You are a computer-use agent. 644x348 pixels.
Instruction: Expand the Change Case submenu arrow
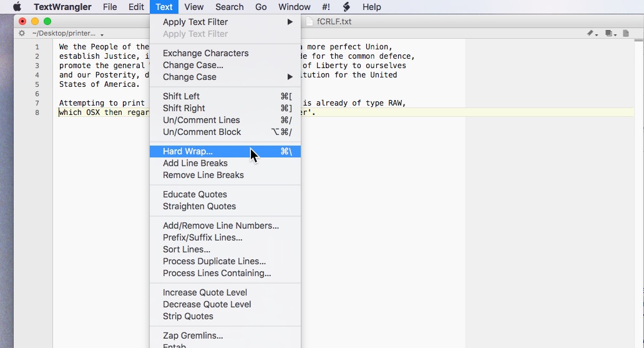290,77
